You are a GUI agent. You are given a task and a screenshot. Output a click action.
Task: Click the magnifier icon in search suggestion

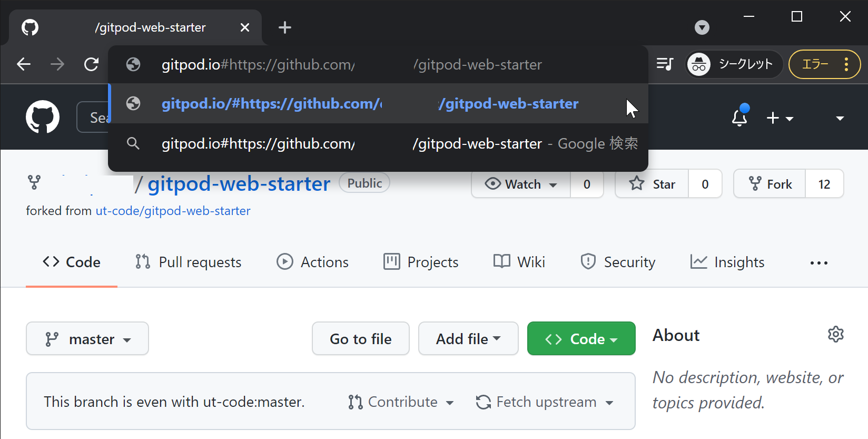click(x=133, y=143)
